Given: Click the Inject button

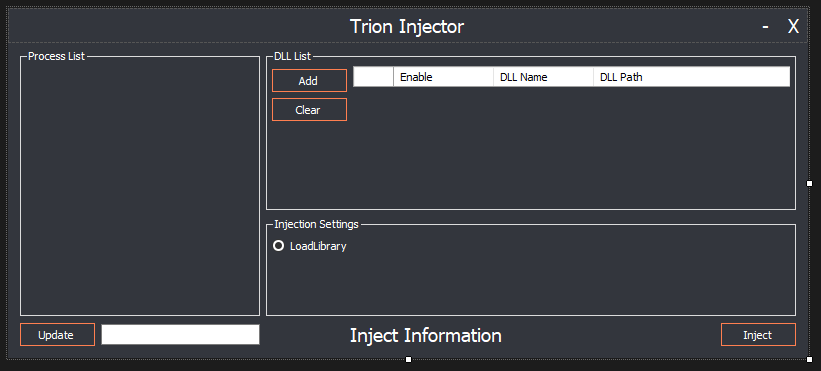Looking at the screenshot, I should (x=758, y=335).
